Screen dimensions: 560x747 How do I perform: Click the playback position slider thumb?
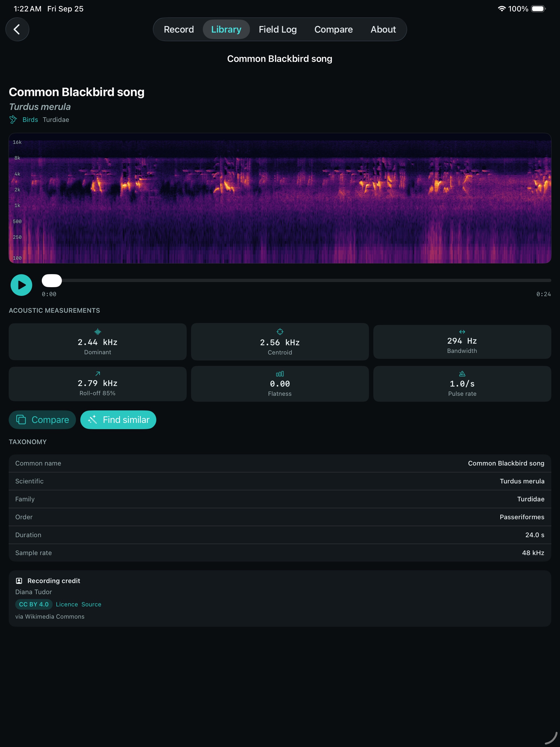(52, 281)
